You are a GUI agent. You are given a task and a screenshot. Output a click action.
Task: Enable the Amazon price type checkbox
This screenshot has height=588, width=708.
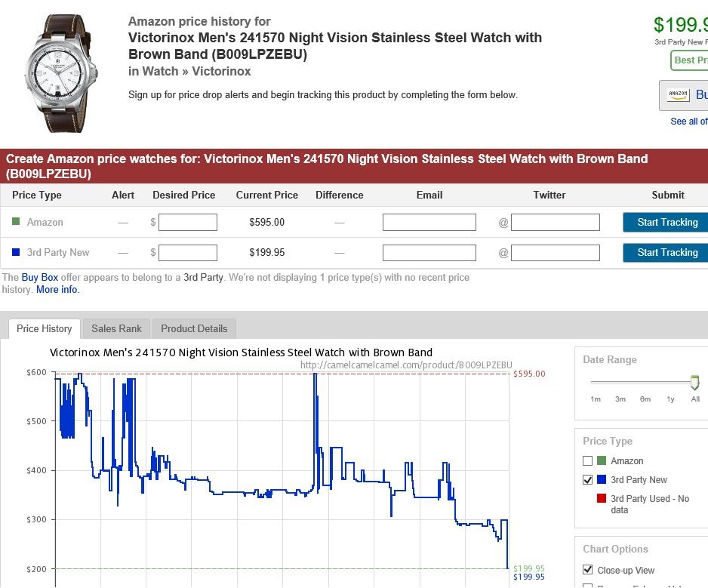pos(587,460)
